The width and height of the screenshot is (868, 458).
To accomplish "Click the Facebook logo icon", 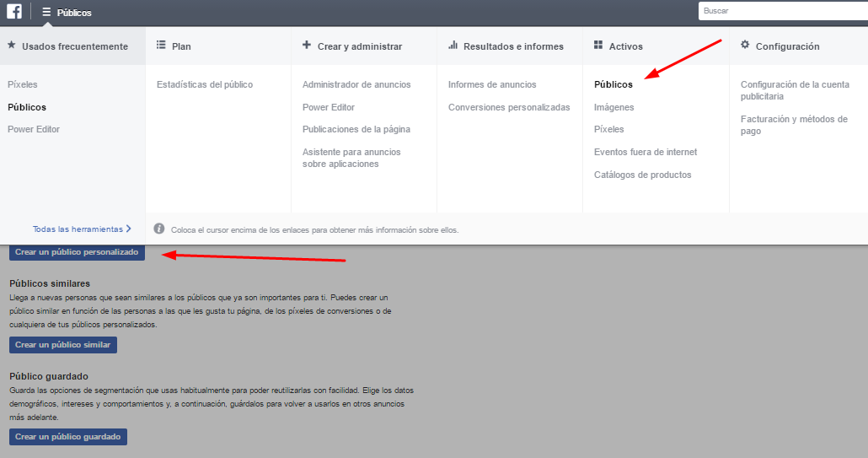I will tap(13, 11).
